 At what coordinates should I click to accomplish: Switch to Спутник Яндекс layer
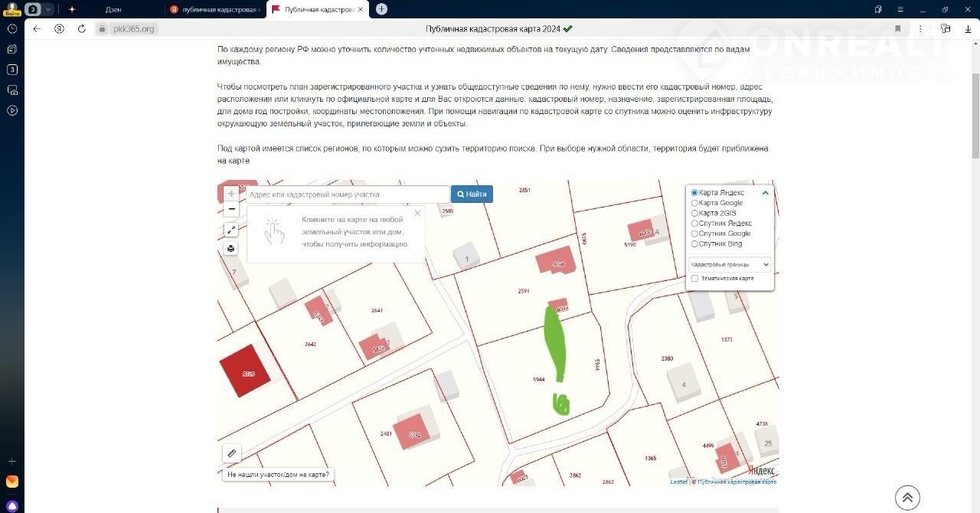tap(694, 224)
